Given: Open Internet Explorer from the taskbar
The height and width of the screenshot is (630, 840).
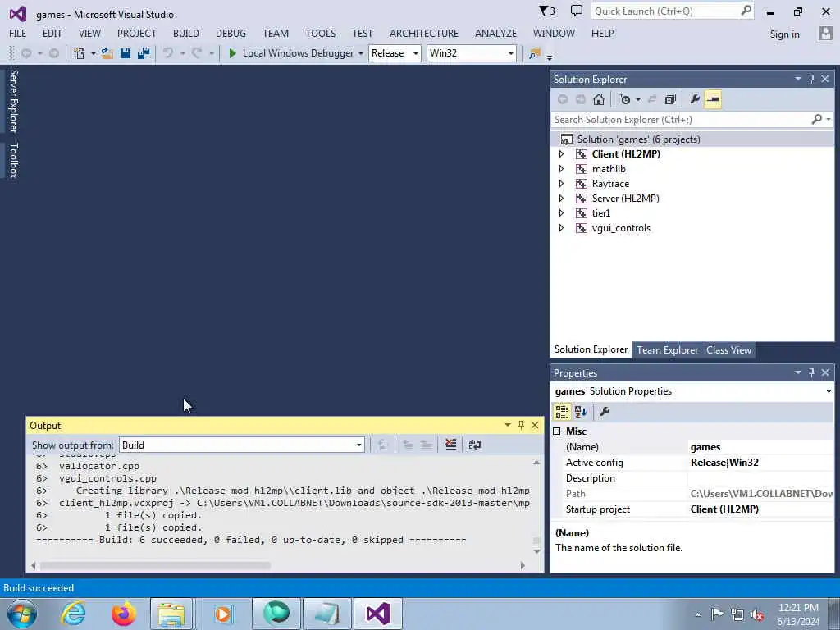Looking at the screenshot, I should point(73,614).
